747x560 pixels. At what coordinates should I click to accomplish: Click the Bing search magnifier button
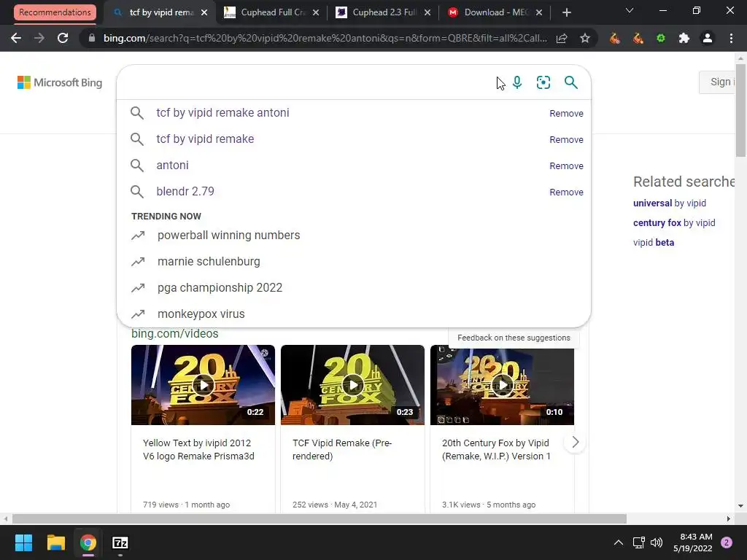[x=570, y=82]
